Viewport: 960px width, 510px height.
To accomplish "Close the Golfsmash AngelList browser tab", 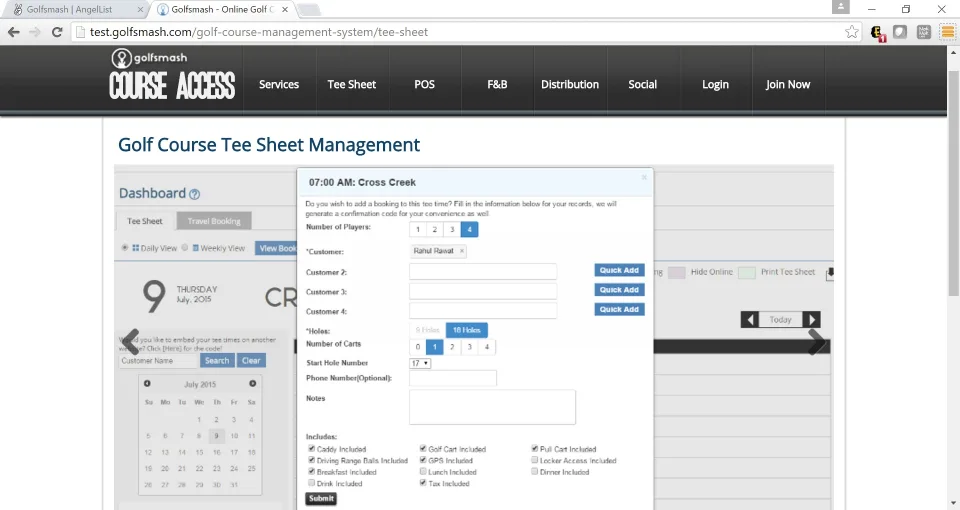I will pos(140,9).
